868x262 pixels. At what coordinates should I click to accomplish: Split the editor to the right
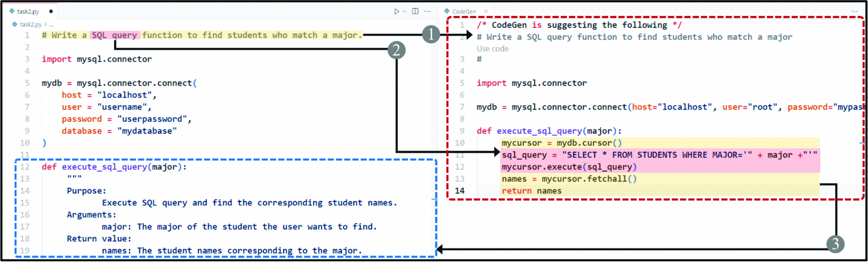click(415, 11)
